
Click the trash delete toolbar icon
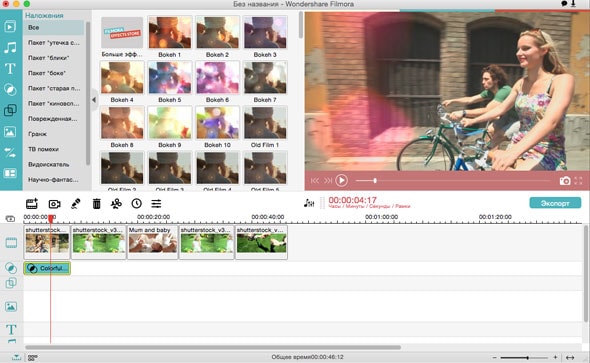click(x=97, y=204)
